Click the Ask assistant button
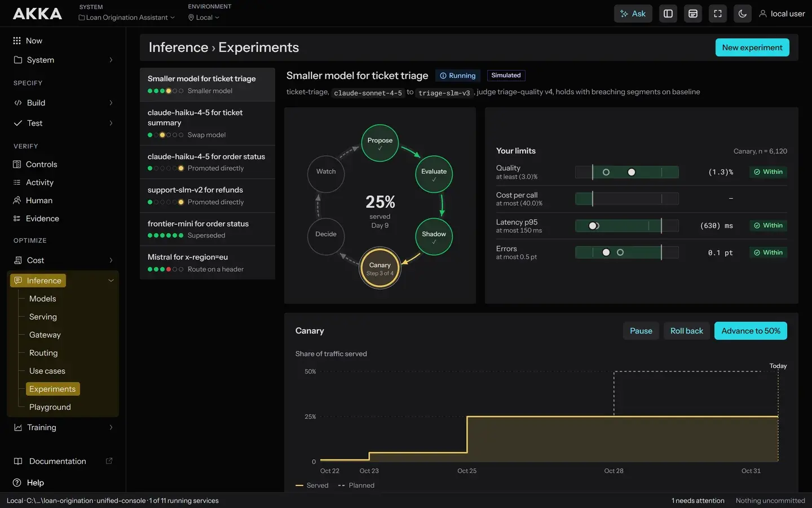Image resolution: width=812 pixels, height=508 pixels. (x=633, y=14)
